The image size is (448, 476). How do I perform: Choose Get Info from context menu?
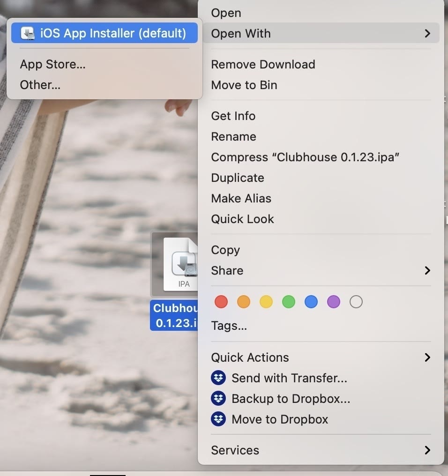point(233,116)
